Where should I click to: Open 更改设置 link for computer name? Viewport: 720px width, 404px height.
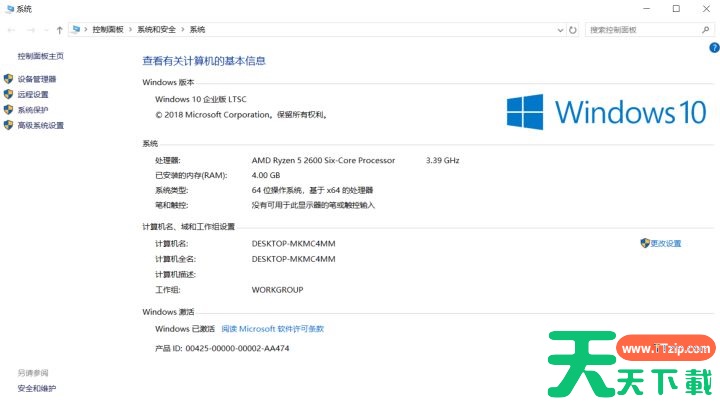665,243
